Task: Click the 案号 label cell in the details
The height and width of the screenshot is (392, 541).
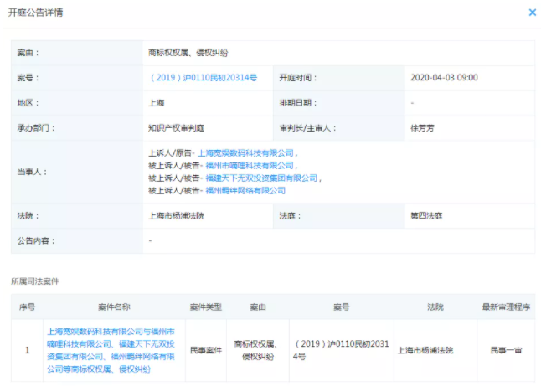Action: 77,78
